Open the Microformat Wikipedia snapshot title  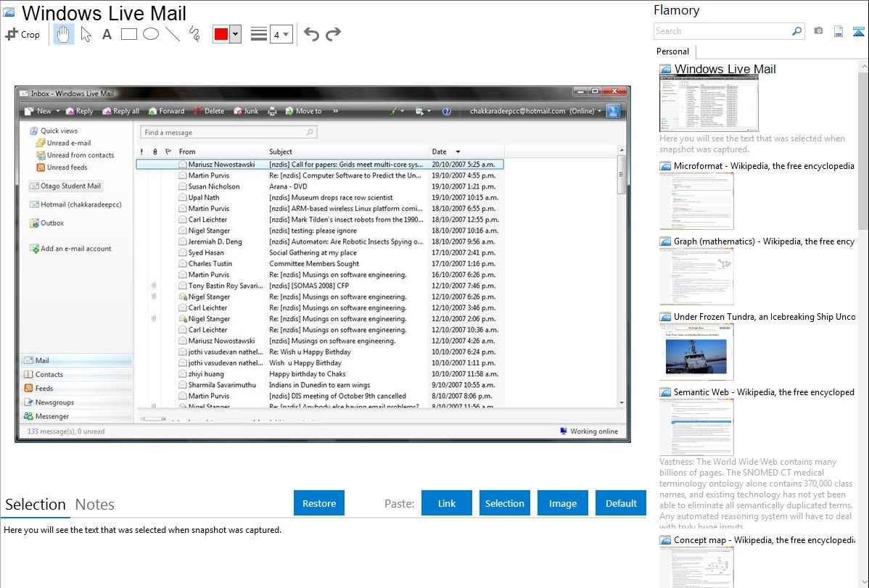pos(764,166)
